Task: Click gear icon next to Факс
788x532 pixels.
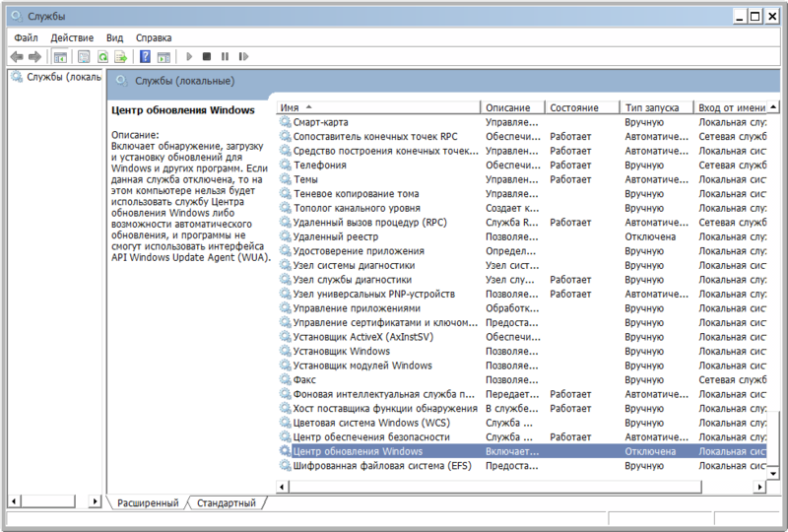Action: [x=285, y=379]
